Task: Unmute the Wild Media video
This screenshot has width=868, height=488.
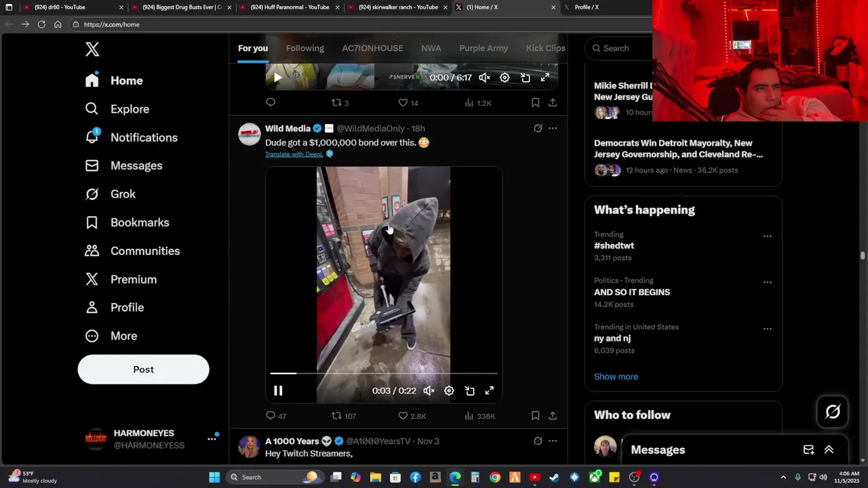Action: 429,390
